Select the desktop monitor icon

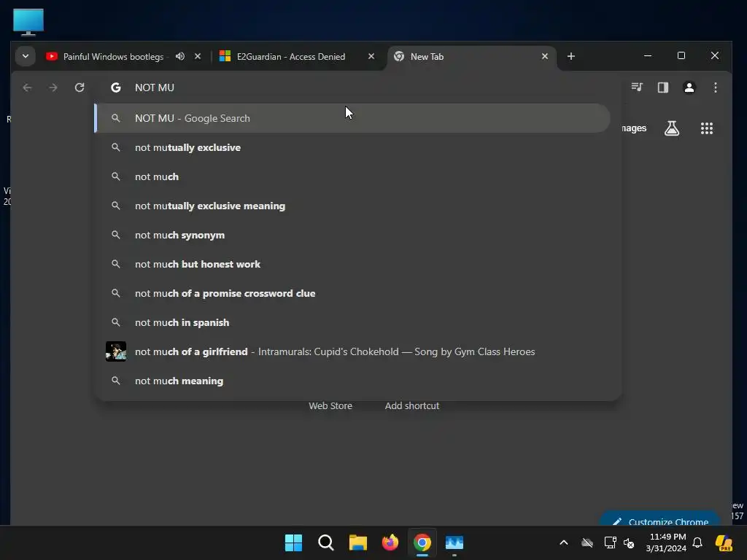(x=28, y=22)
